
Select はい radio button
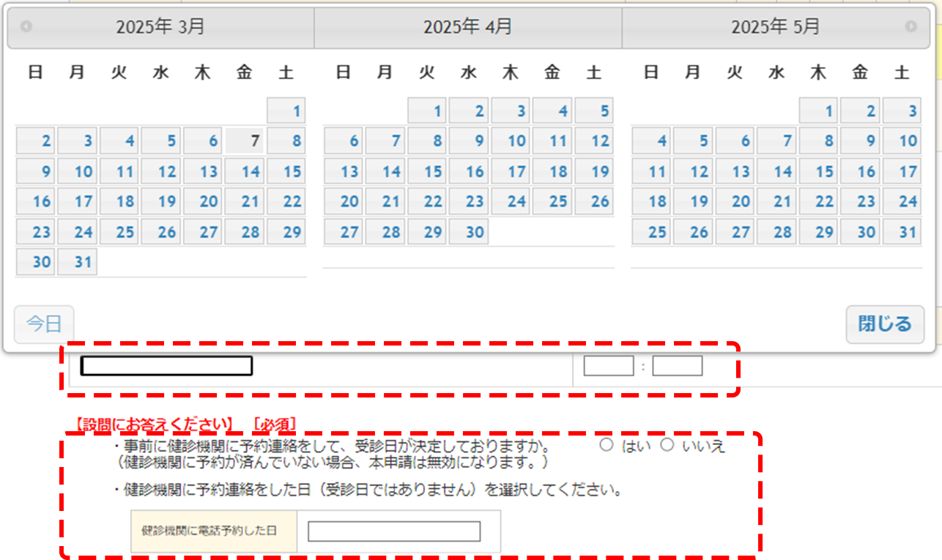(x=607, y=445)
